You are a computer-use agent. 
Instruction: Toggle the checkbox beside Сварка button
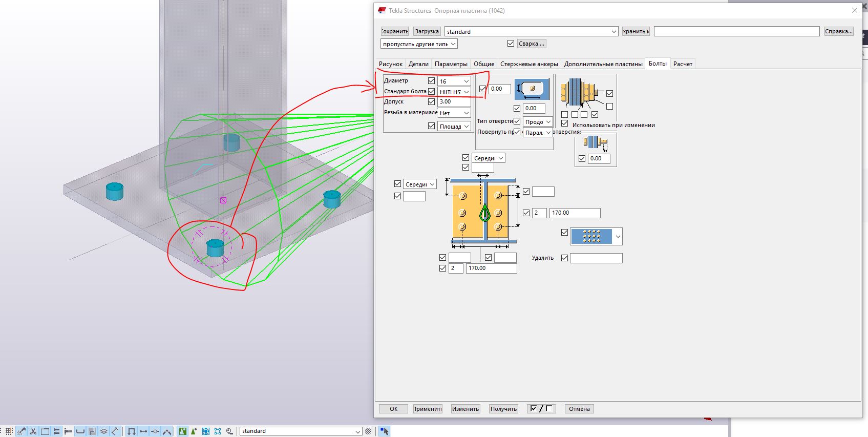[x=511, y=44]
